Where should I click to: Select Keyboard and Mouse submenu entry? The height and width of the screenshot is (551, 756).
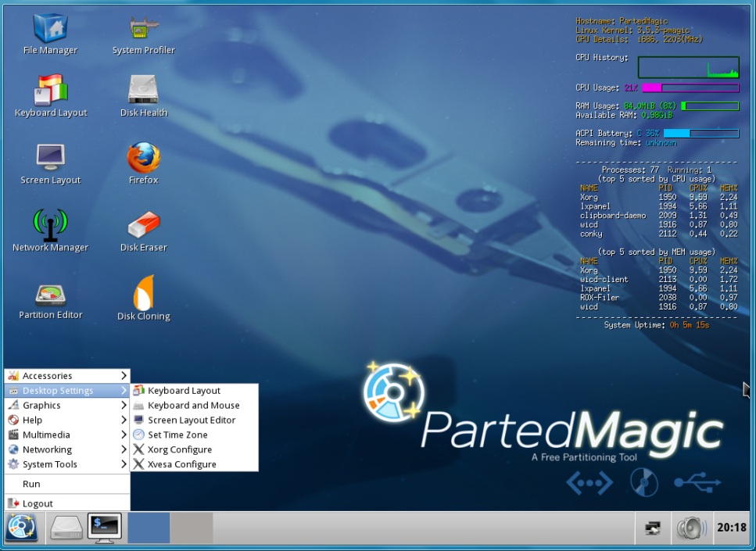pyautogui.click(x=195, y=405)
